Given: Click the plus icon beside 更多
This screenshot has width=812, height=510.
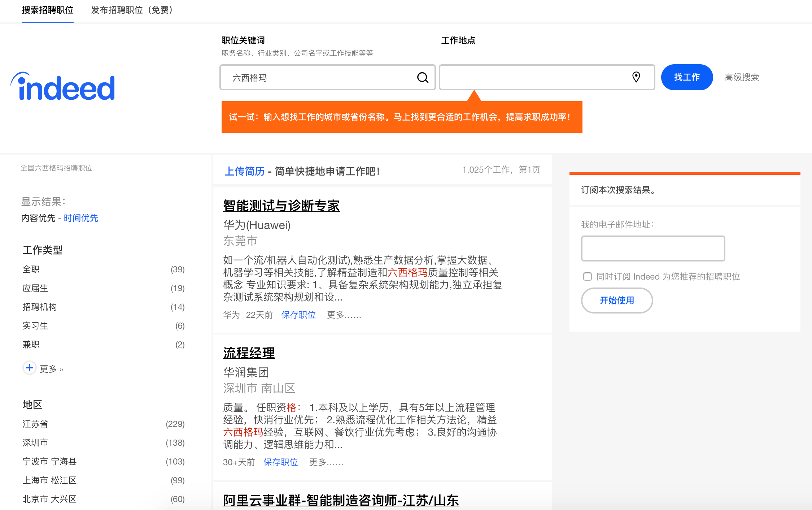Looking at the screenshot, I should pos(30,368).
